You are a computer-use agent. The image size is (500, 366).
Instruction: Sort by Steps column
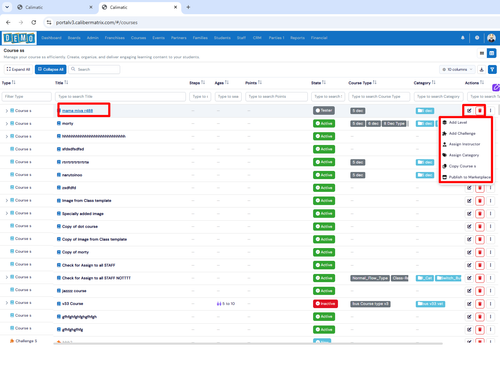pos(203,82)
